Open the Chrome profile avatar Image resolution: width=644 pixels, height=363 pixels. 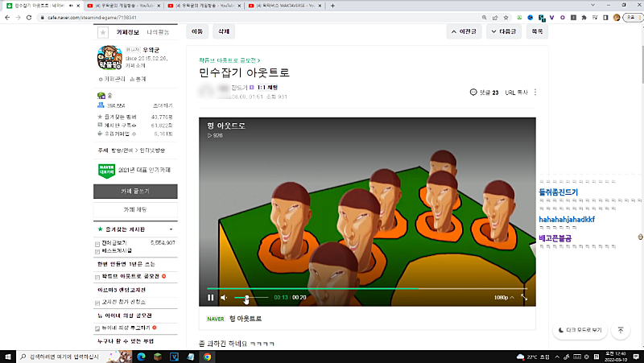click(616, 18)
